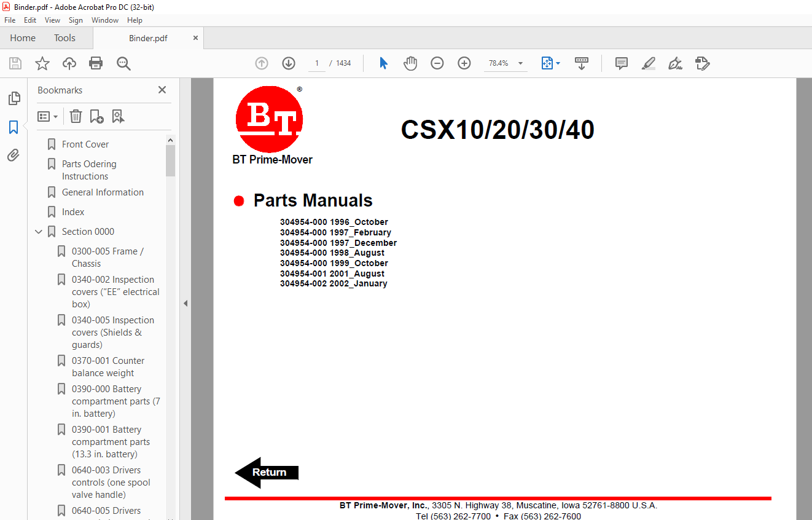
Task: Open link 304954-000 1997_December
Action: point(338,243)
